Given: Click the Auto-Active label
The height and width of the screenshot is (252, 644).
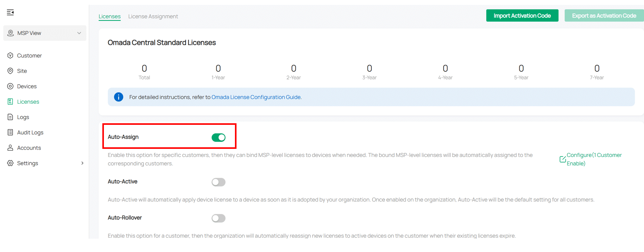Looking at the screenshot, I should [x=122, y=181].
